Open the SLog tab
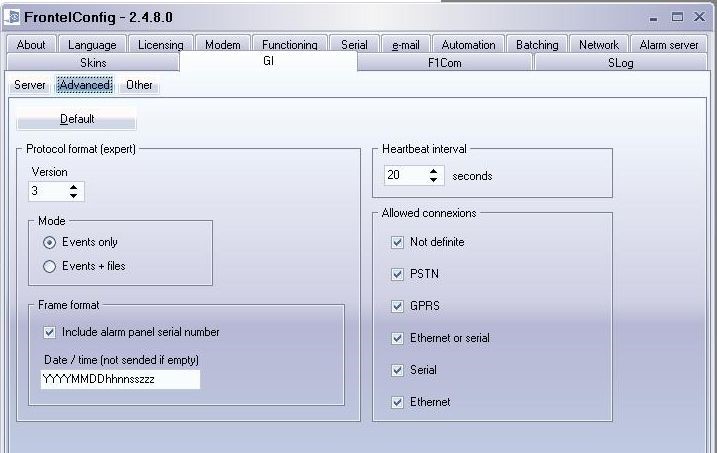This screenshot has height=453, width=717. [x=621, y=63]
